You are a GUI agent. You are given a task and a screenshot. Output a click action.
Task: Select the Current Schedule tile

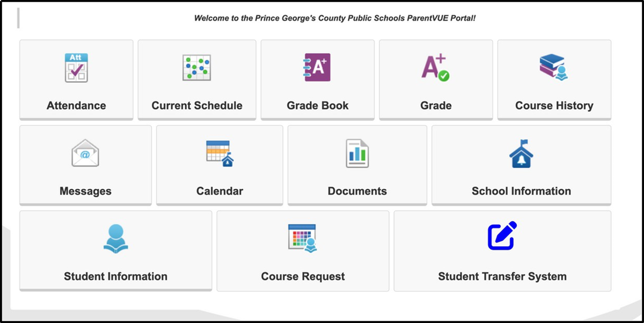coord(197,78)
